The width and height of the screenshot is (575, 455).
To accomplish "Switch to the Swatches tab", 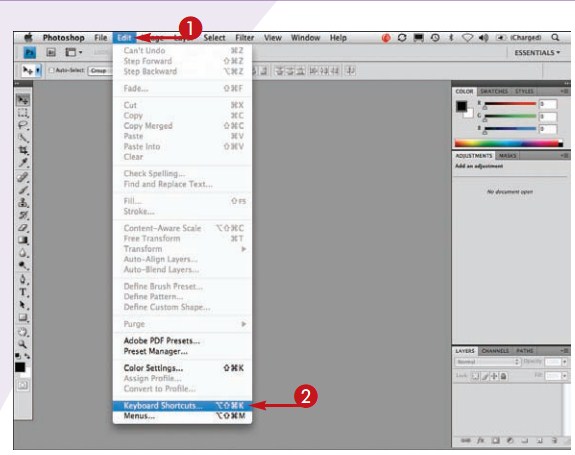I will (494, 91).
